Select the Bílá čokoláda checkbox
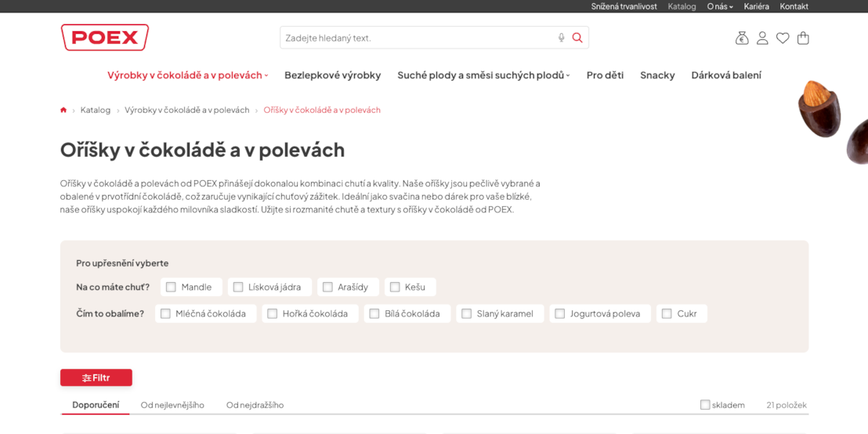Viewport: 868px width, 434px height. click(374, 314)
